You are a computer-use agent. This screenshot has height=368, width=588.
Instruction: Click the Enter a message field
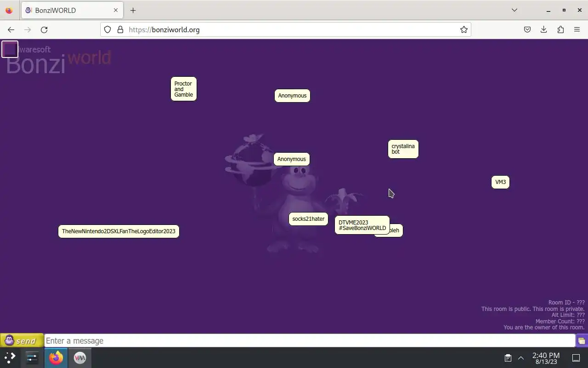pyautogui.click(x=310, y=341)
